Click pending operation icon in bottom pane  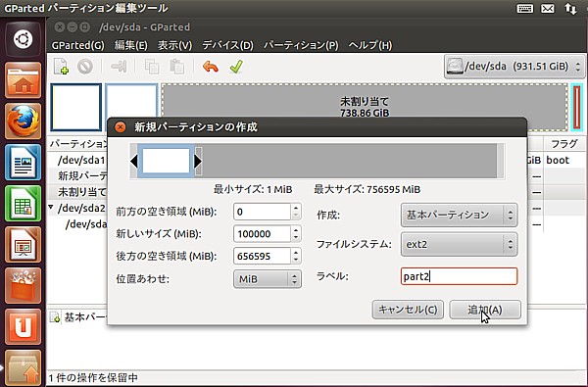tap(55, 317)
